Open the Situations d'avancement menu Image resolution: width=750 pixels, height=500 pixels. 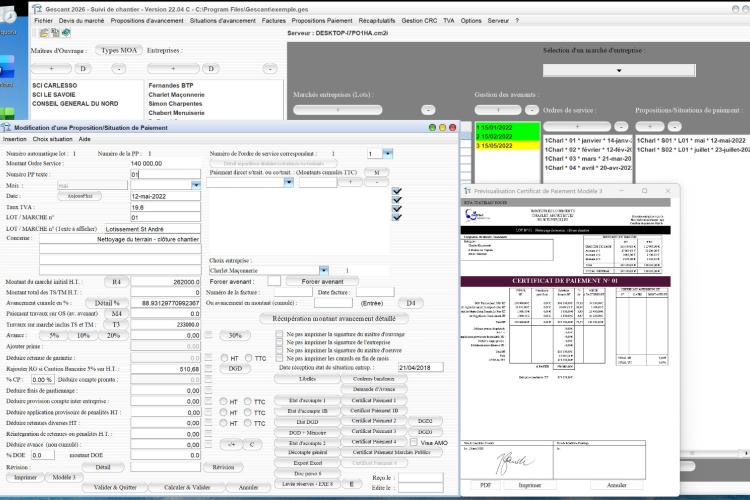pyautogui.click(x=222, y=21)
